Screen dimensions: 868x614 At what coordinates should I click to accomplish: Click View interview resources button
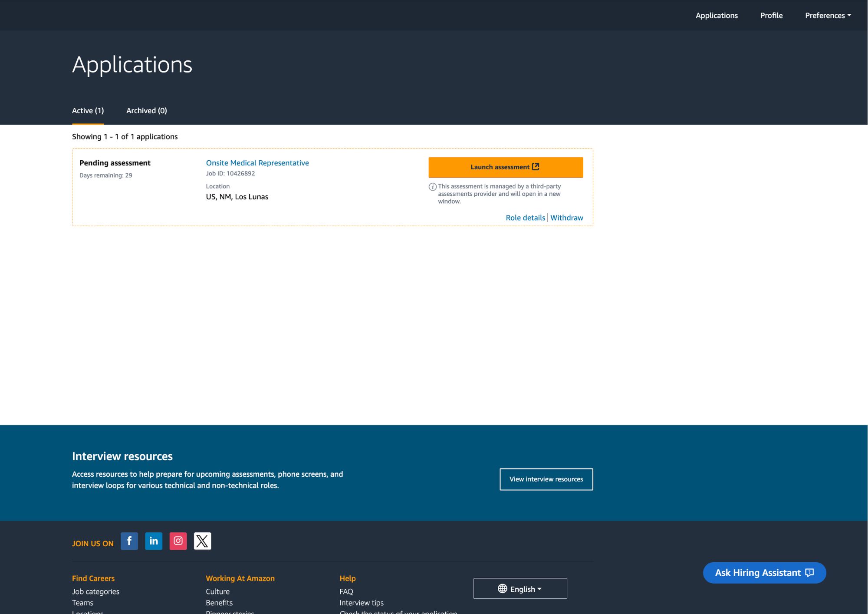pyautogui.click(x=546, y=479)
